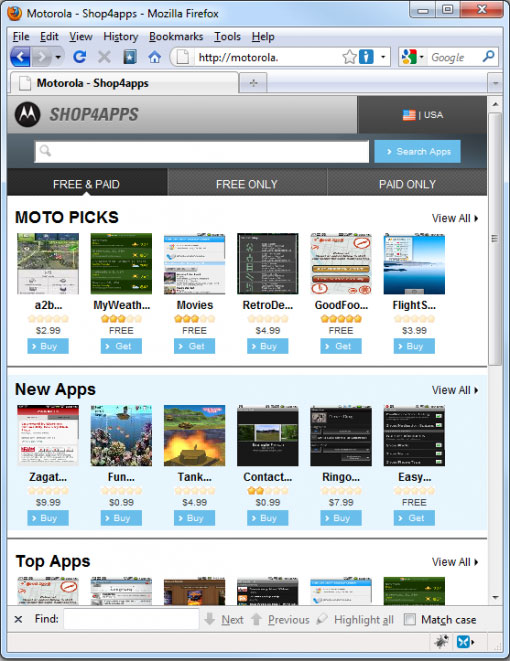Image resolution: width=510 pixels, height=661 pixels.
Task: Switch to the PAID ONLY tab
Action: (407, 184)
